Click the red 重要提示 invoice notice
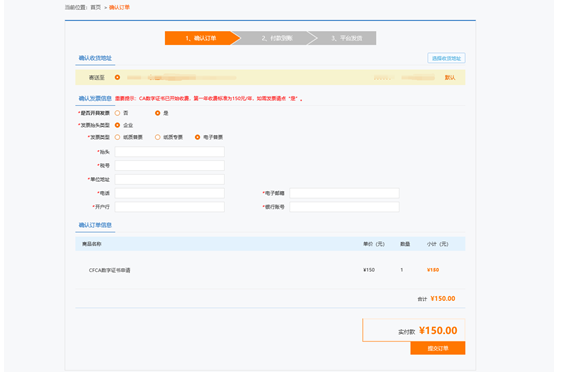Screen dimensions: 578x373 point(209,98)
